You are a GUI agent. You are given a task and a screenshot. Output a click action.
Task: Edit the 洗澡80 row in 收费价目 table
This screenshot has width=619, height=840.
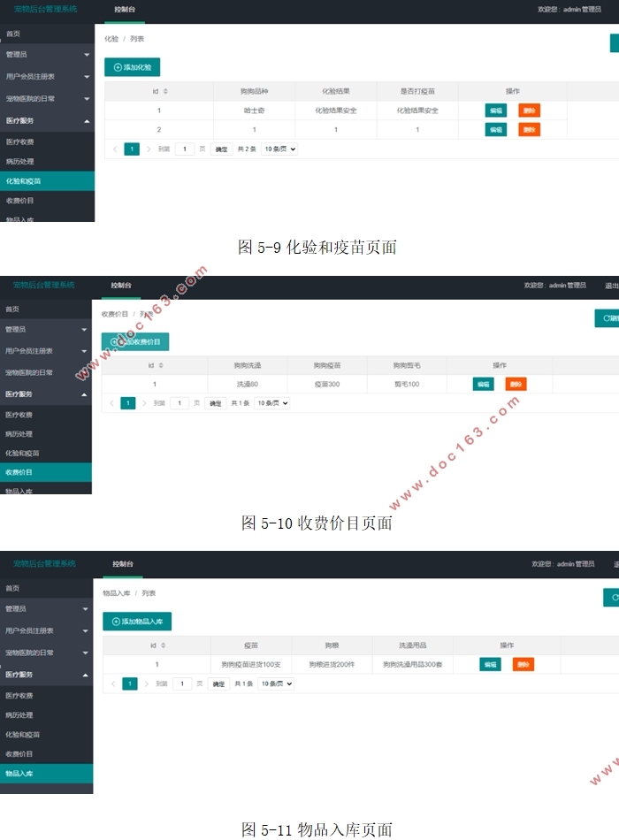(x=483, y=384)
